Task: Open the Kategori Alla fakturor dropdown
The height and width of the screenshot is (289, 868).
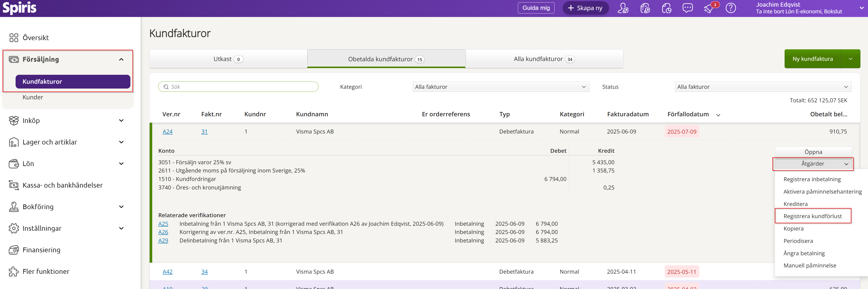Action: tap(501, 87)
